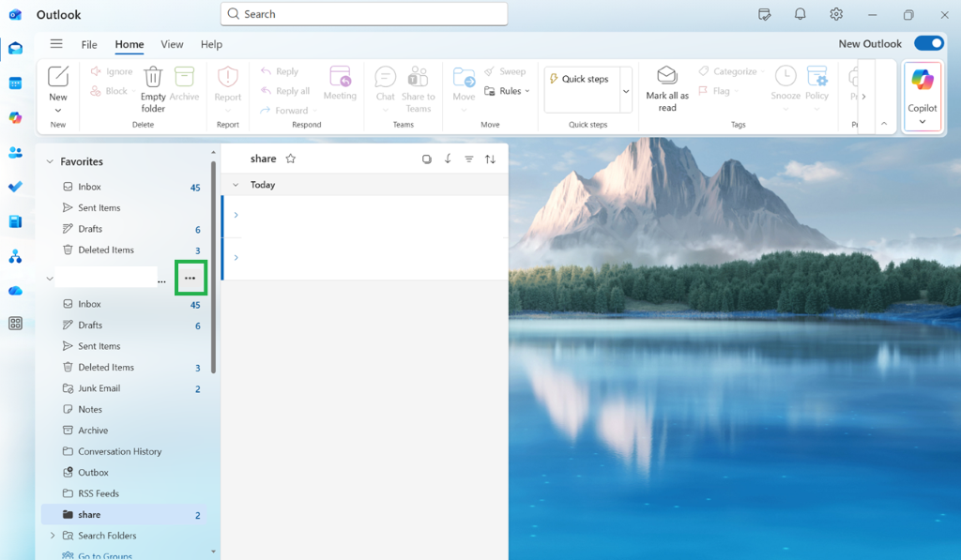This screenshot has height=560, width=961.
Task: Open the Help tab
Action: tap(211, 44)
